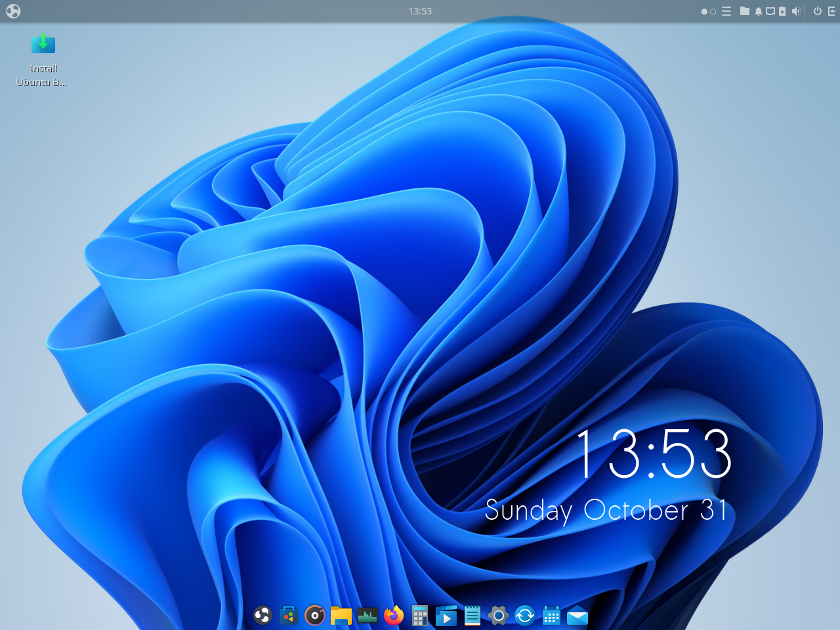This screenshot has height=630, width=840.
Task: Launch the mail envelope app in dock
Action: click(577, 616)
